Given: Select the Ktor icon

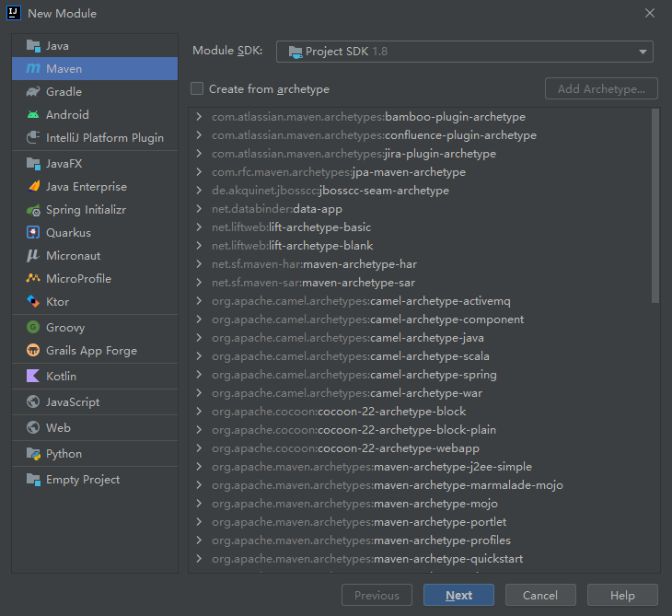Looking at the screenshot, I should 33,302.
